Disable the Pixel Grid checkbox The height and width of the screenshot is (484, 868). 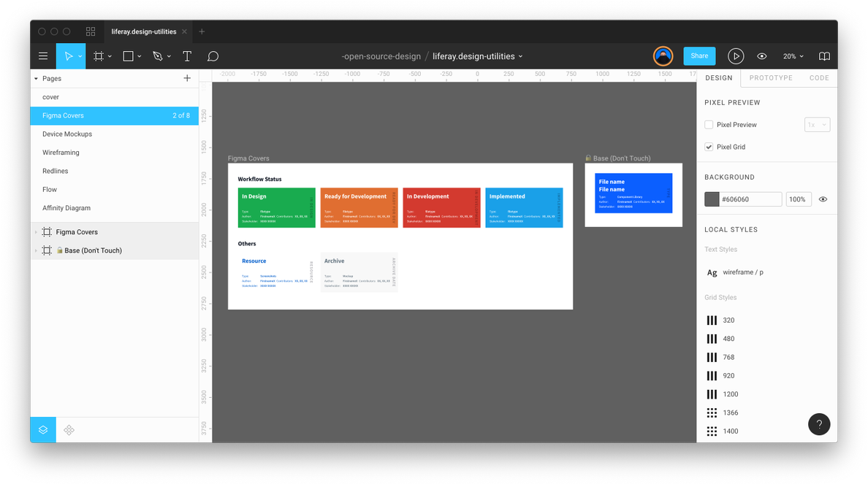(x=708, y=146)
